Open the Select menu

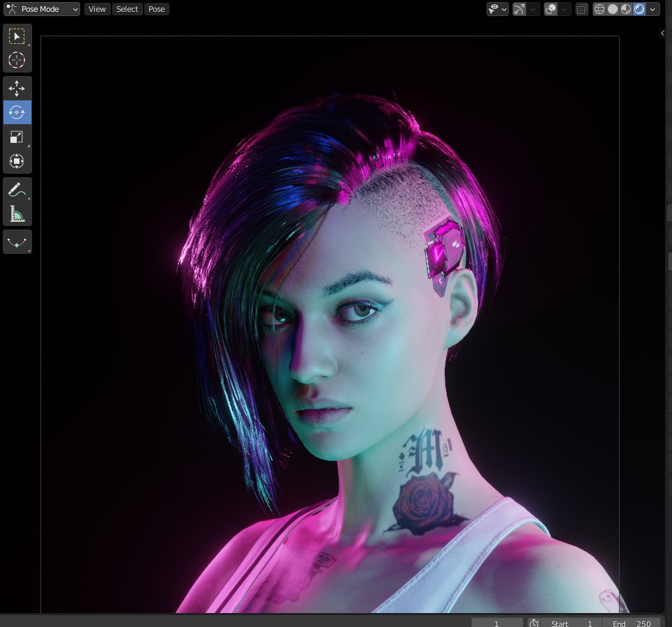pyautogui.click(x=127, y=9)
